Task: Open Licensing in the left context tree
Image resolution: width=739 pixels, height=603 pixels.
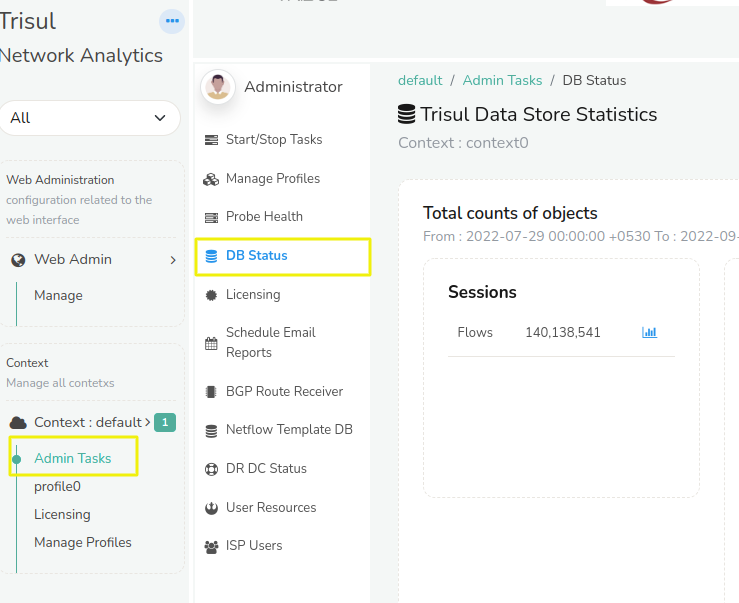Action: [62, 514]
